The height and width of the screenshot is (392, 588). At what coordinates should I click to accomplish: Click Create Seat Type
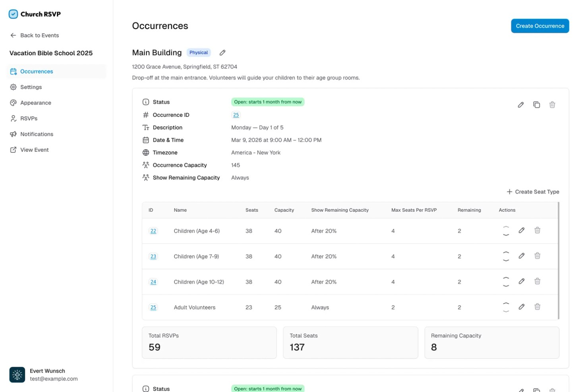coord(533,191)
